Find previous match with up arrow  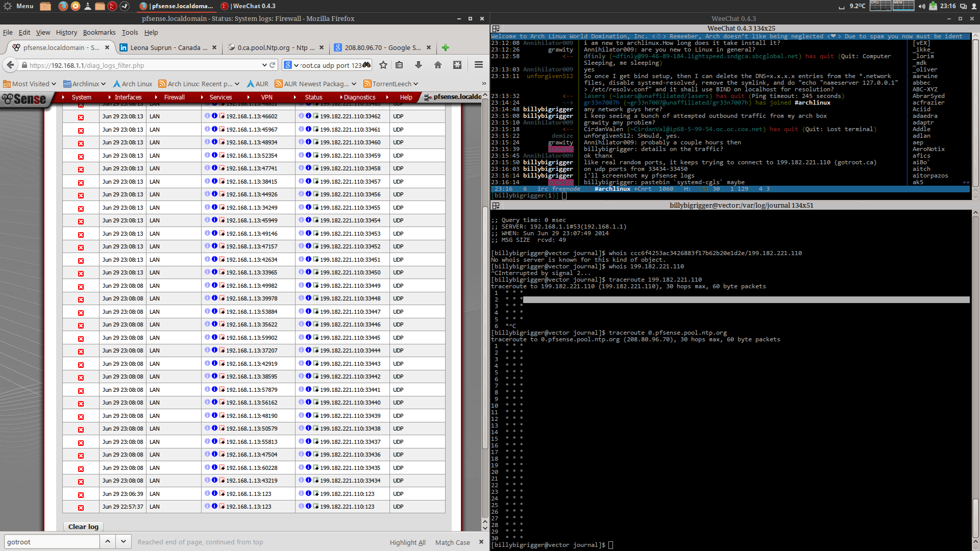click(107, 542)
